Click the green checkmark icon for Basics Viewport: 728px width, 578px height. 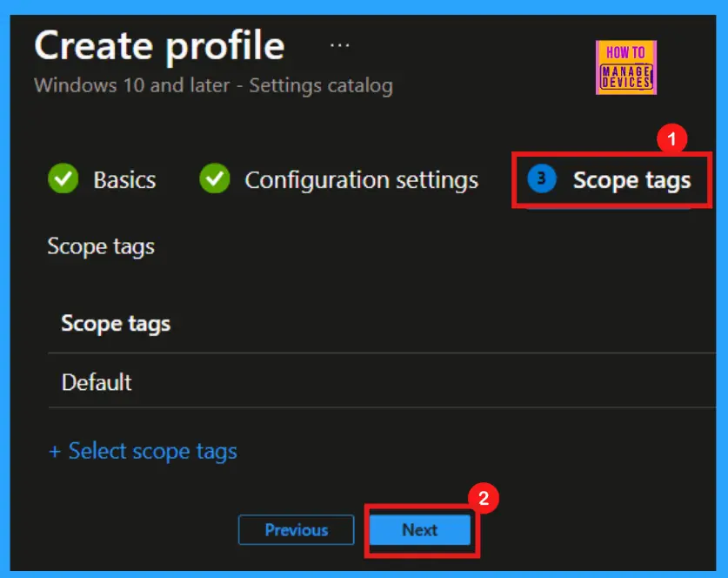pyautogui.click(x=63, y=178)
